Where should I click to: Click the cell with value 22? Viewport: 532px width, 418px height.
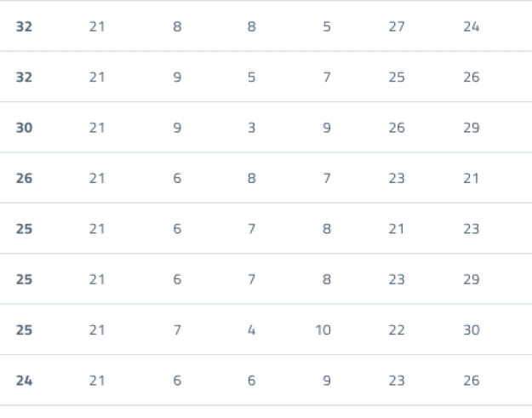(397, 330)
